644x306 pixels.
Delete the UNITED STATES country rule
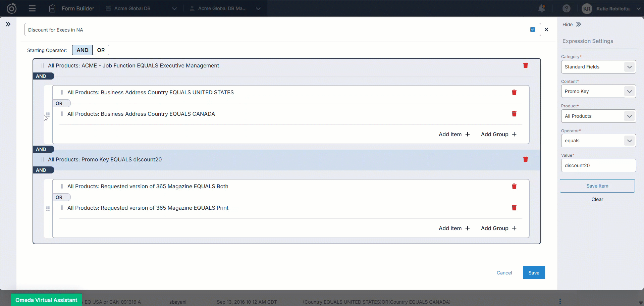514,92
